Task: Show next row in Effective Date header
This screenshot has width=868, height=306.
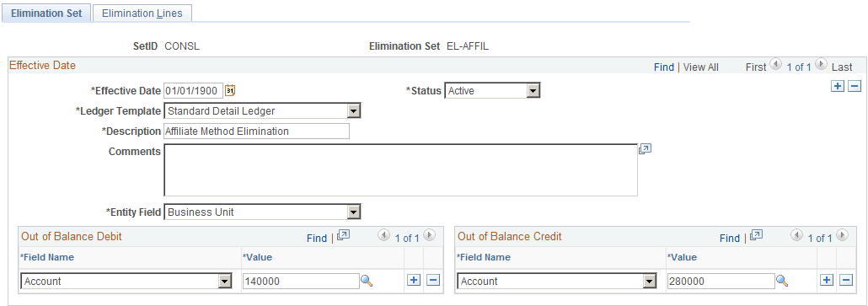Action: 821,63
